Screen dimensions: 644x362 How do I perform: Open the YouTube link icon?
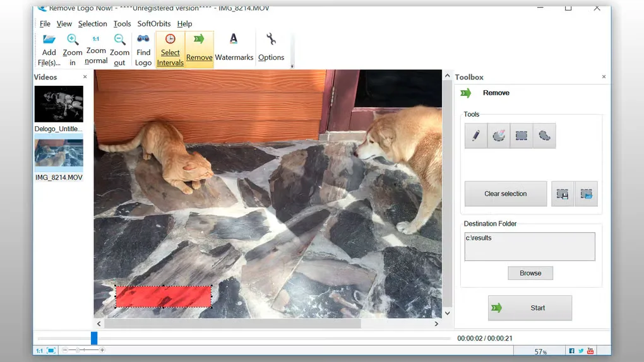click(x=590, y=351)
